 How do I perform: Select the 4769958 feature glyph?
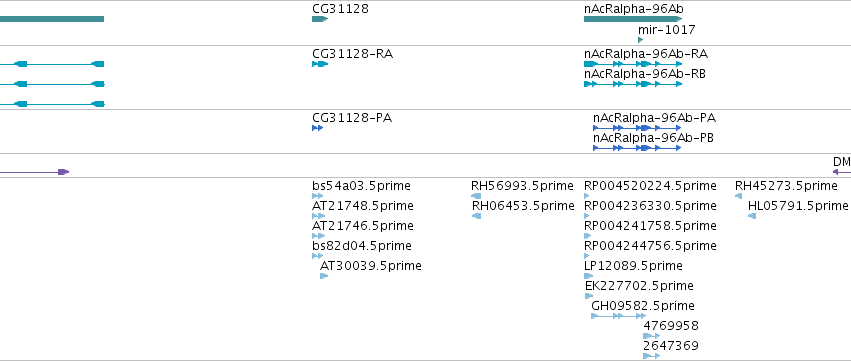pyautogui.click(x=651, y=336)
